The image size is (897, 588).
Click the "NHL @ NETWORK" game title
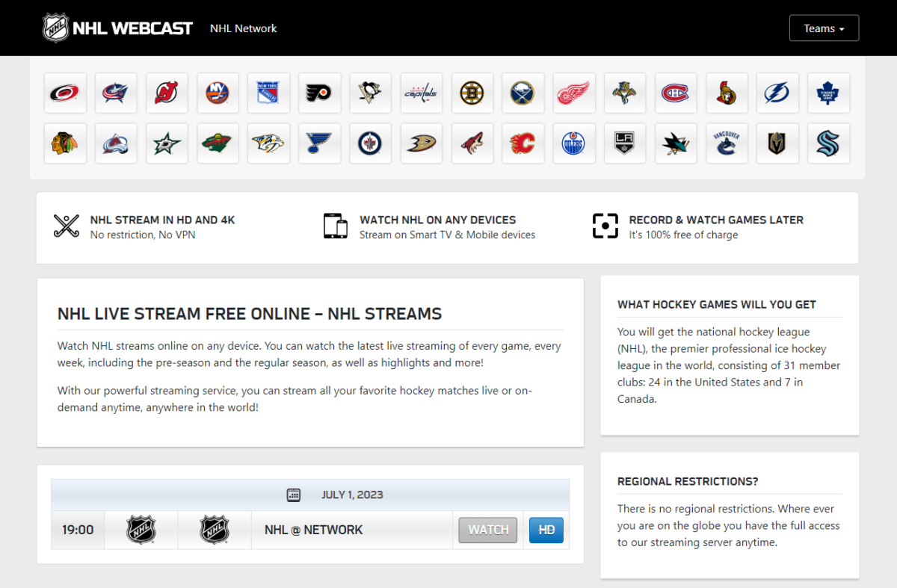pyautogui.click(x=314, y=530)
